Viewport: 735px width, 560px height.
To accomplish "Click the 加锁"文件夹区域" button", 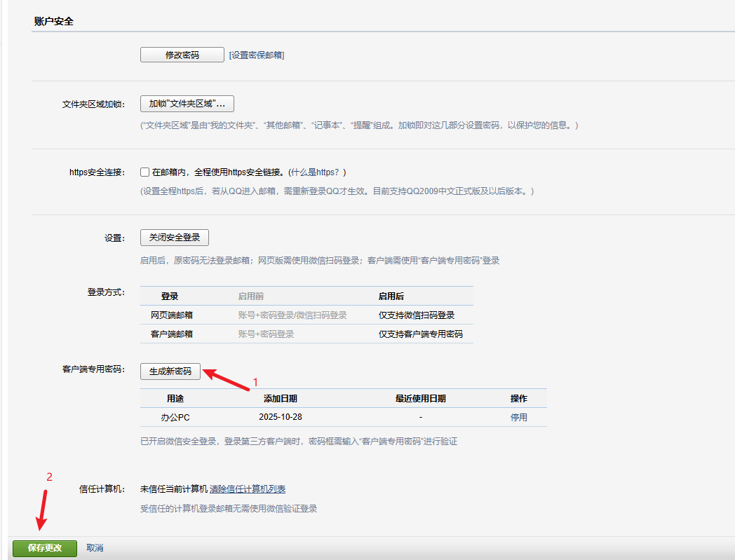I will click(x=187, y=104).
